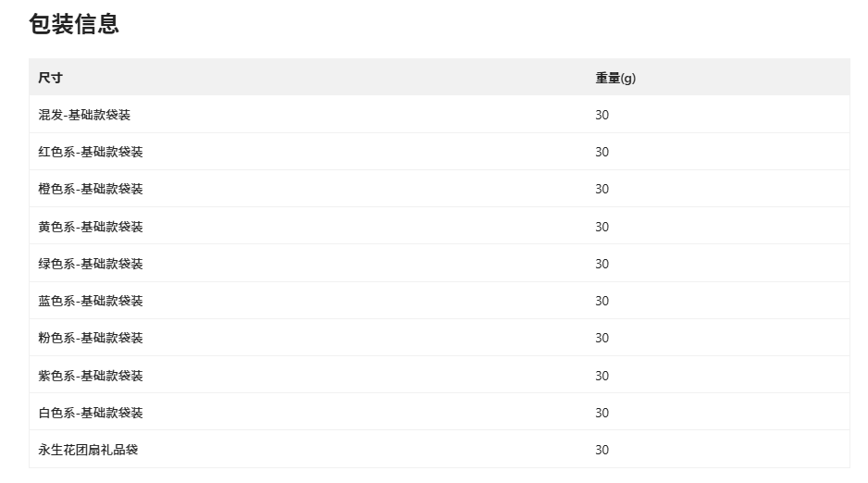Click the weight value for 永生花团扇礼品袋
Screen dimensions: 868x483
pos(602,450)
